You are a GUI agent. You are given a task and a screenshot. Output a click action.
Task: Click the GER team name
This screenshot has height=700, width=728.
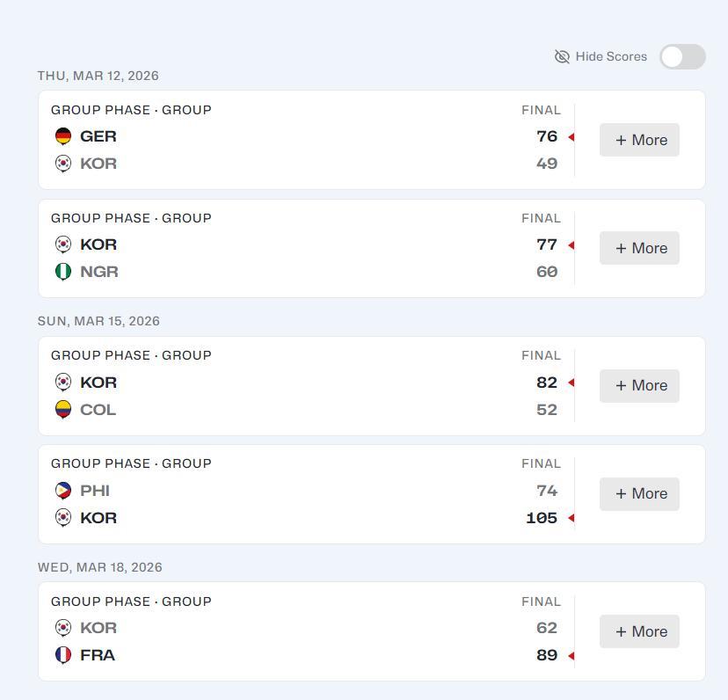coord(98,136)
